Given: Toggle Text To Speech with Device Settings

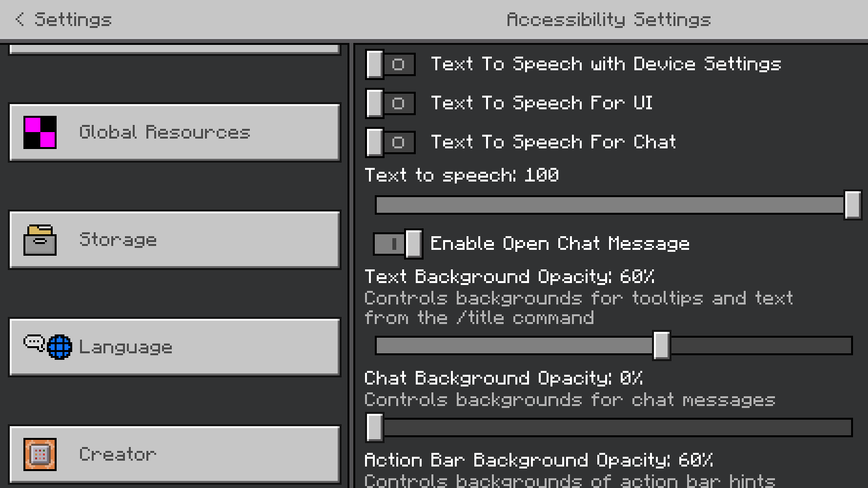Looking at the screenshot, I should [390, 64].
